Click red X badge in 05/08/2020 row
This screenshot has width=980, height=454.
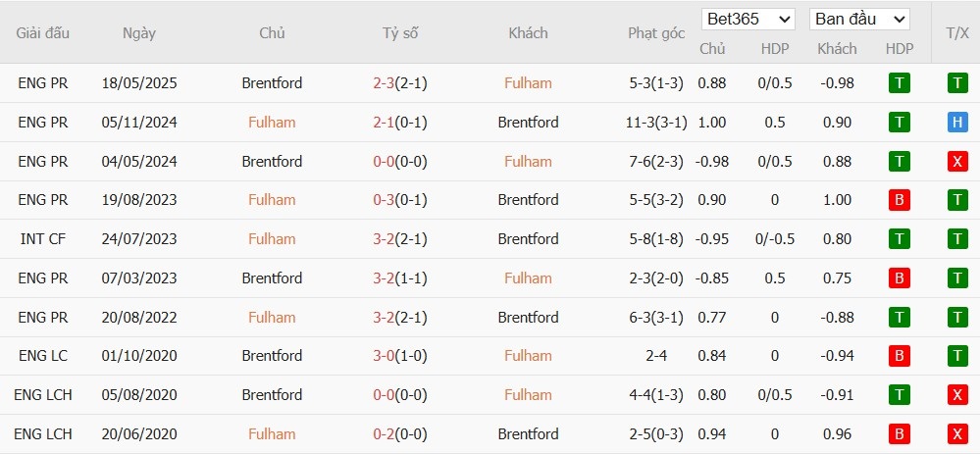tap(957, 395)
